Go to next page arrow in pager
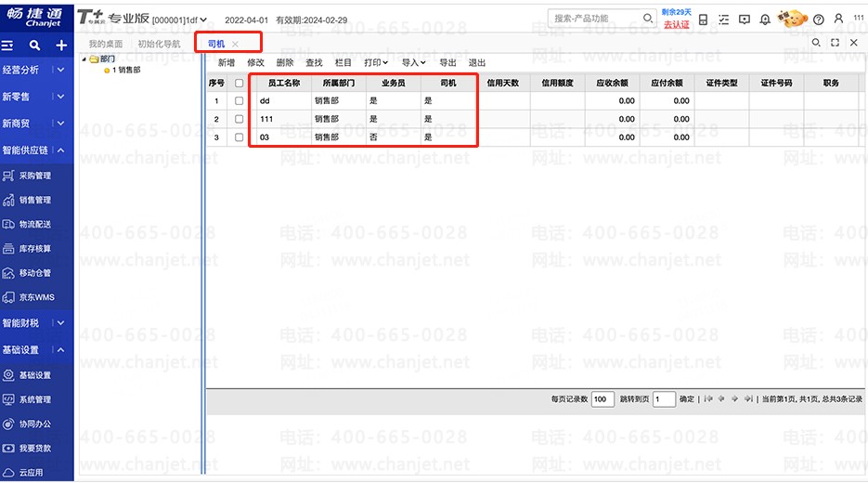 pos(734,398)
